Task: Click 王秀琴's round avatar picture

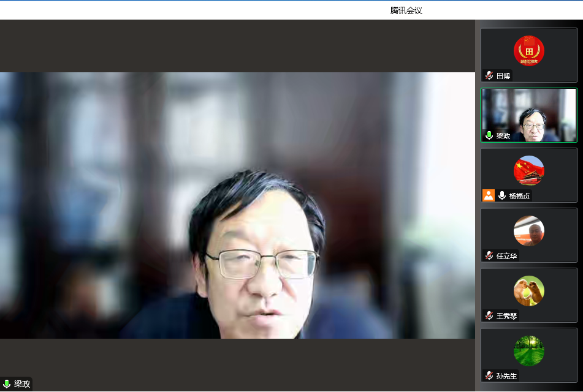Action: pyautogui.click(x=528, y=290)
